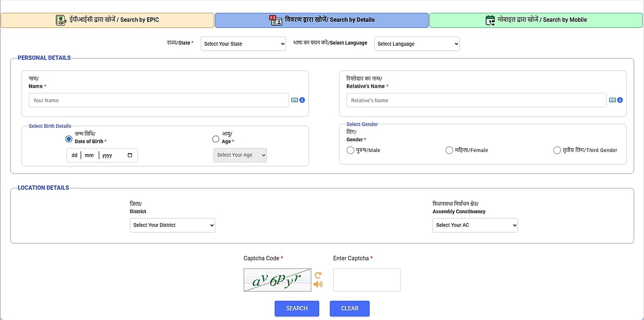Expand the Select Your AC dropdown
The image size is (644, 320).
pyautogui.click(x=475, y=225)
